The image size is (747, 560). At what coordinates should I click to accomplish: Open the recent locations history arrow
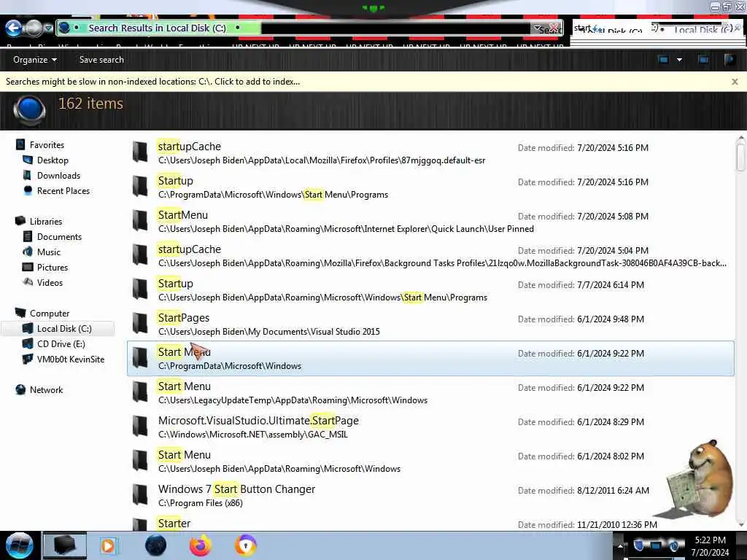(48, 28)
